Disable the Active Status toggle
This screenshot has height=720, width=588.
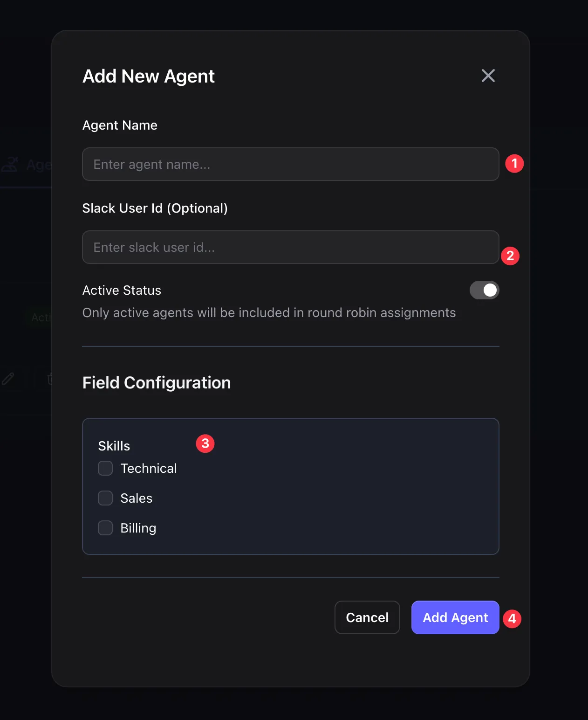pyautogui.click(x=485, y=290)
